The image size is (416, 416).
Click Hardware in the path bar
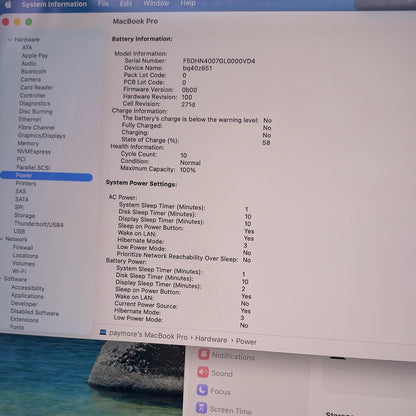point(211,339)
